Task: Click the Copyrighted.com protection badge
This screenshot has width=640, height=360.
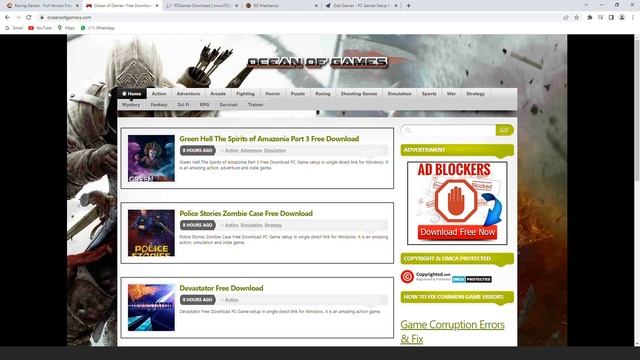Action: pos(426,277)
